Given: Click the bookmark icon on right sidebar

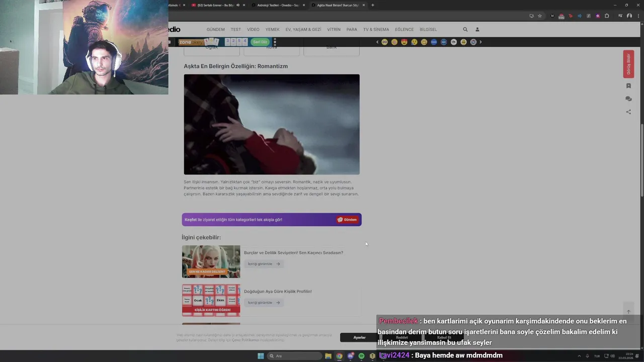Looking at the screenshot, I should click(628, 86).
